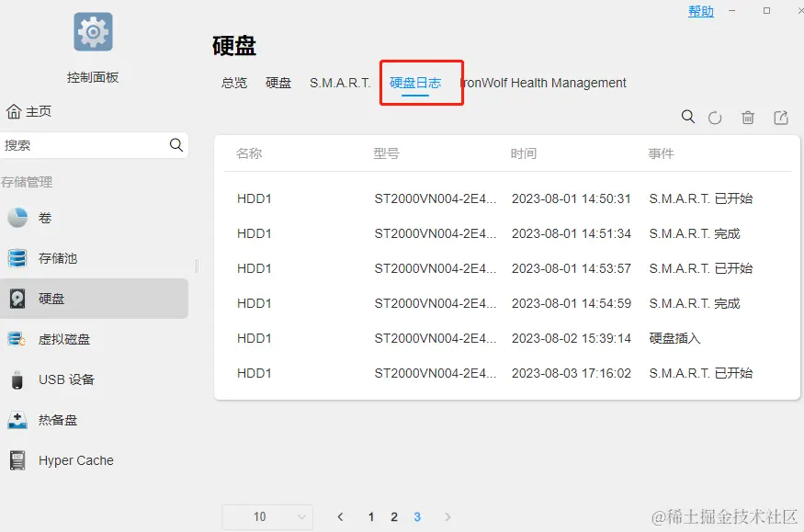Sort by 名称 column header
804x532 pixels.
click(249, 153)
